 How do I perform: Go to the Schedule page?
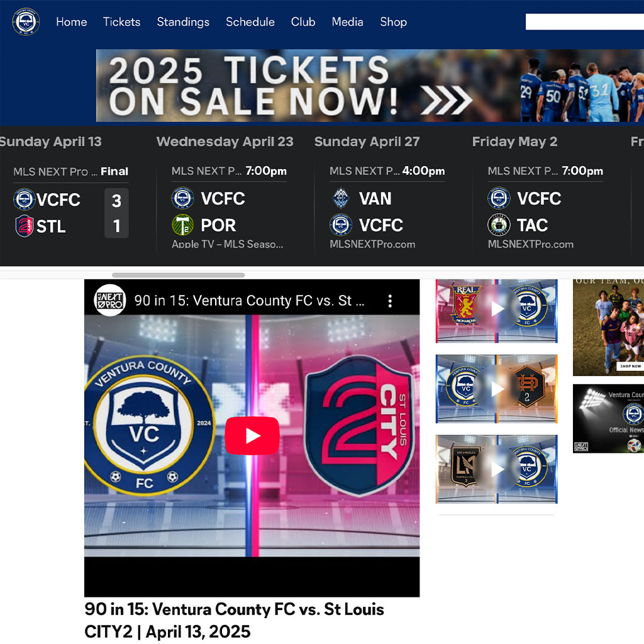250,22
